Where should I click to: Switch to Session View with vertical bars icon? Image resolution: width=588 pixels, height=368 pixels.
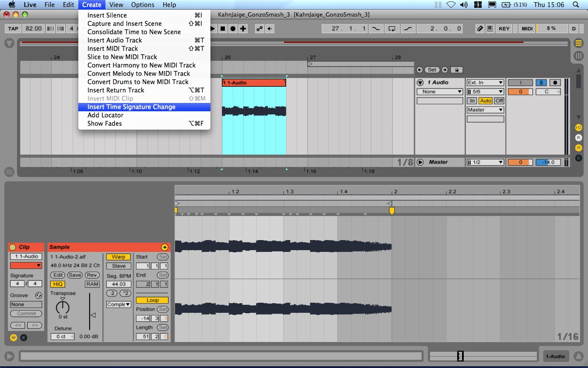[578, 56]
